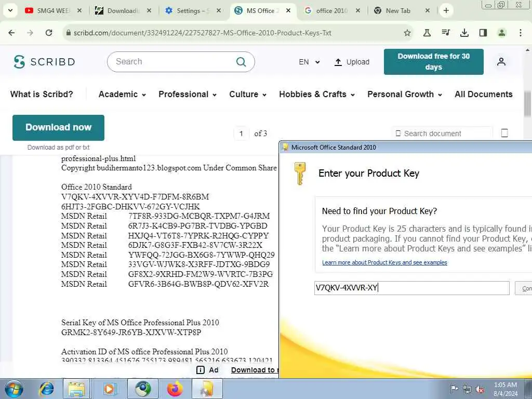Screen dimensions: 532x399
Task: Open Learn more about Product Keys link
Action: (x=384, y=262)
